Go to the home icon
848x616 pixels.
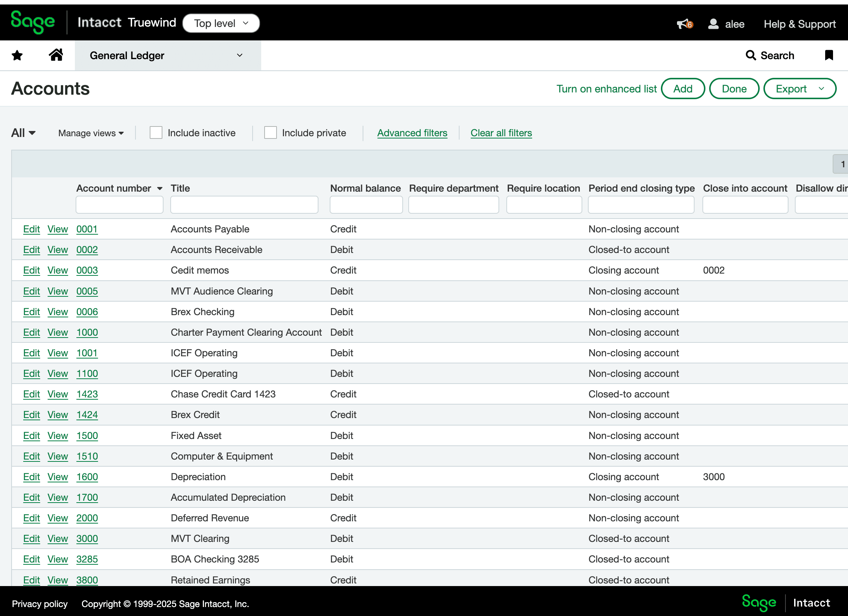(x=56, y=55)
